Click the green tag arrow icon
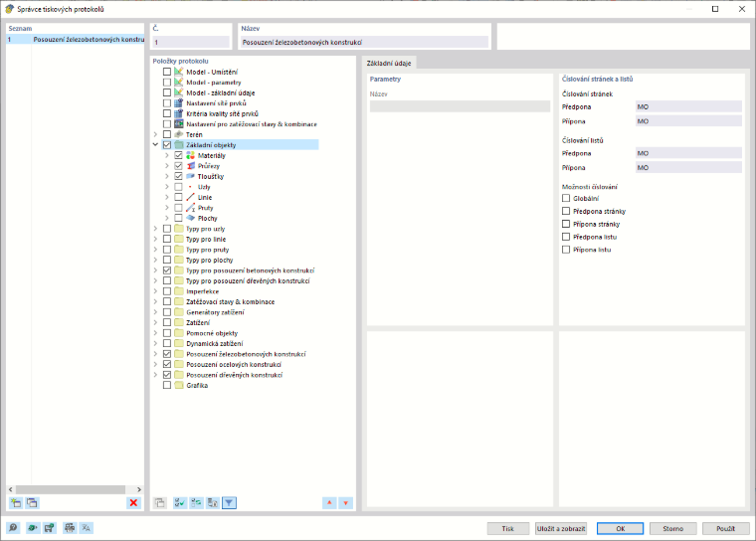The width and height of the screenshot is (756, 541). [32, 527]
